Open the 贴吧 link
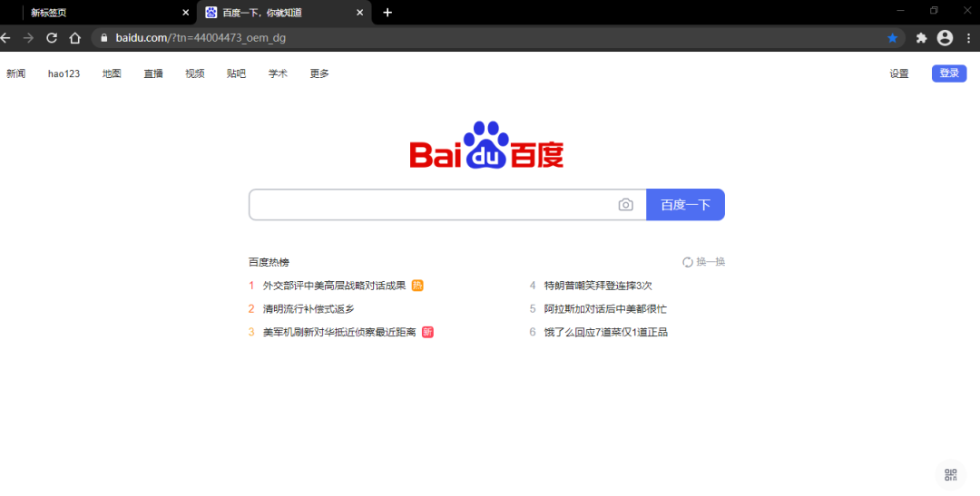 tap(236, 73)
